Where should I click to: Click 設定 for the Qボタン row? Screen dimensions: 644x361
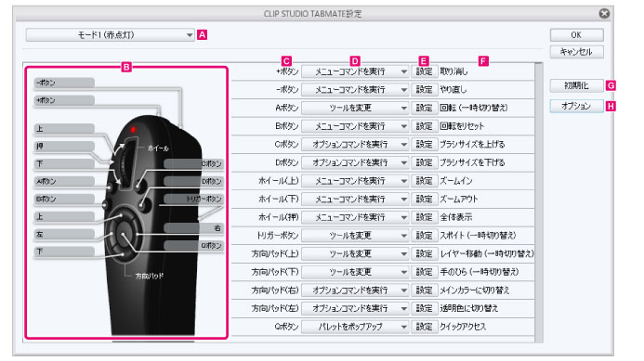pyautogui.click(x=425, y=327)
